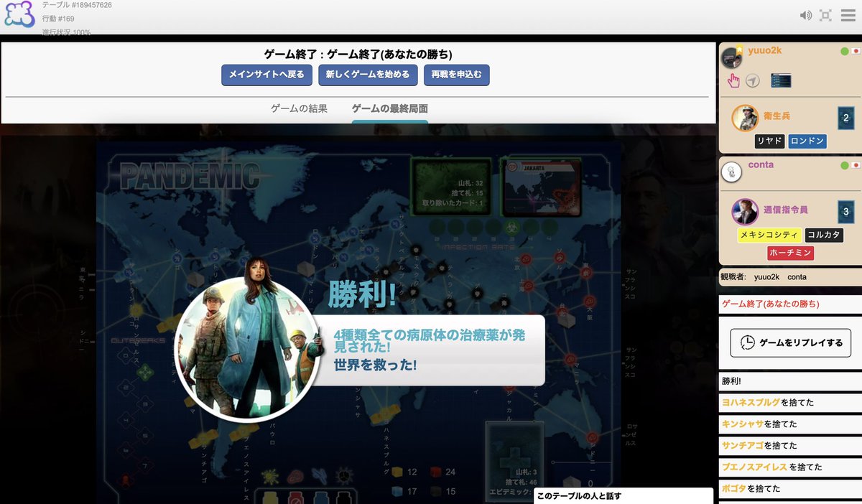The height and width of the screenshot is (504, 862).
Task: Click the blue disease cure status icon
Action: pyautogui.click(x=320, y=476)
